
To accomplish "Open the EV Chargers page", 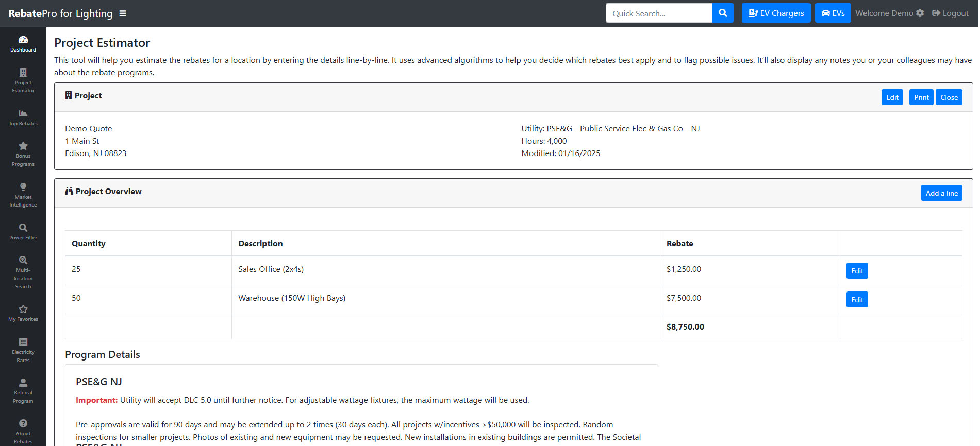I will pyautogui.click(x=776, y=13).
